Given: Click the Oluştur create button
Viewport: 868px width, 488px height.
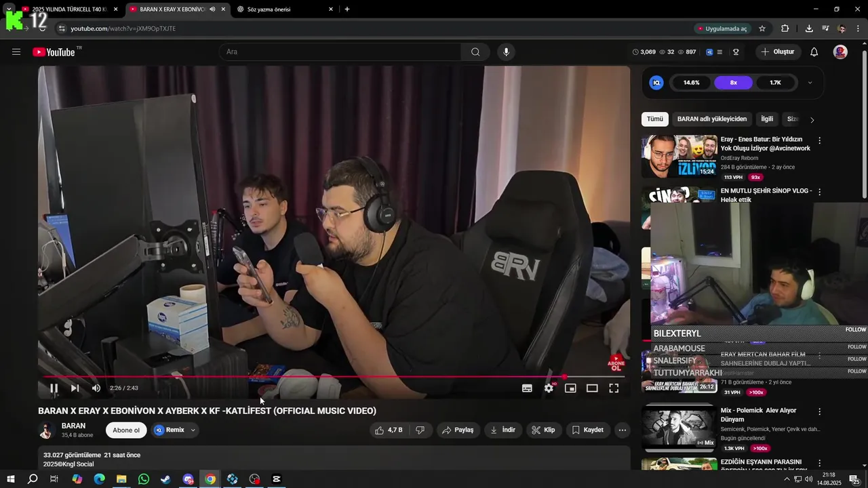Looking at the screenshot, I should [778, 52].
